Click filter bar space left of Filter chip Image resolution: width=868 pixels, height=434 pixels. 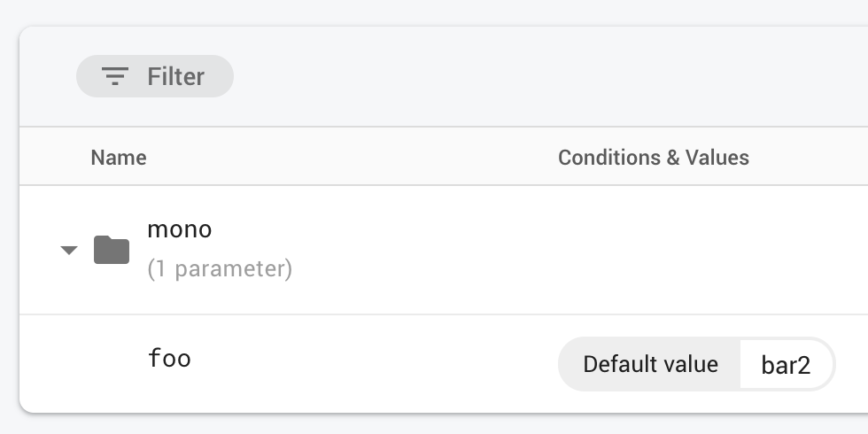tap(46, 76)
